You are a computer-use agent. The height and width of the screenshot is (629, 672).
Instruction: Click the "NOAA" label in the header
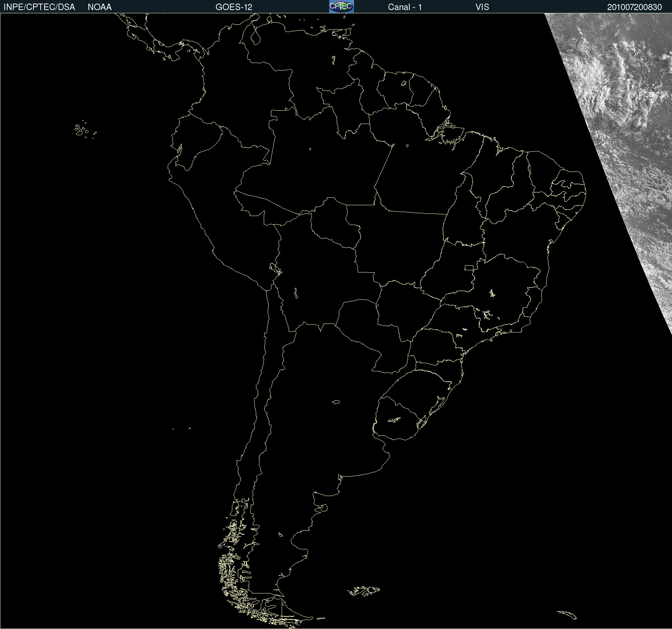(100, 7)
